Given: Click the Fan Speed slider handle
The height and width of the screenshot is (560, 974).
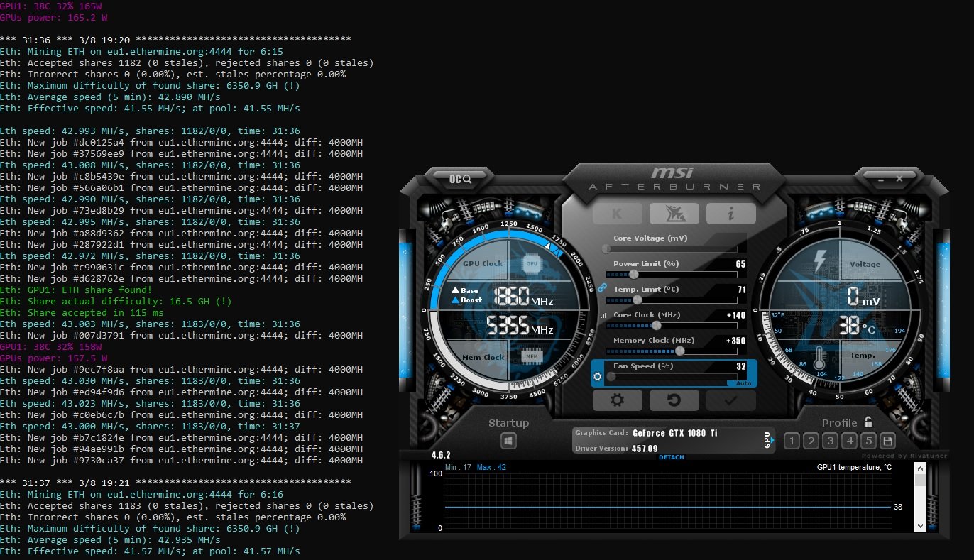Looking at the screenshot, I should [x=611, y=376].
